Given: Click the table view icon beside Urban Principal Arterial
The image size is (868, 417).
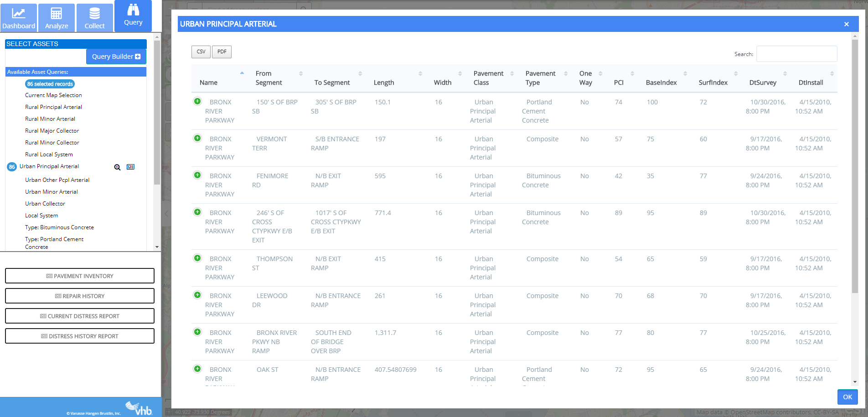Looking at the screenshot, I should [x=130, y=167].
